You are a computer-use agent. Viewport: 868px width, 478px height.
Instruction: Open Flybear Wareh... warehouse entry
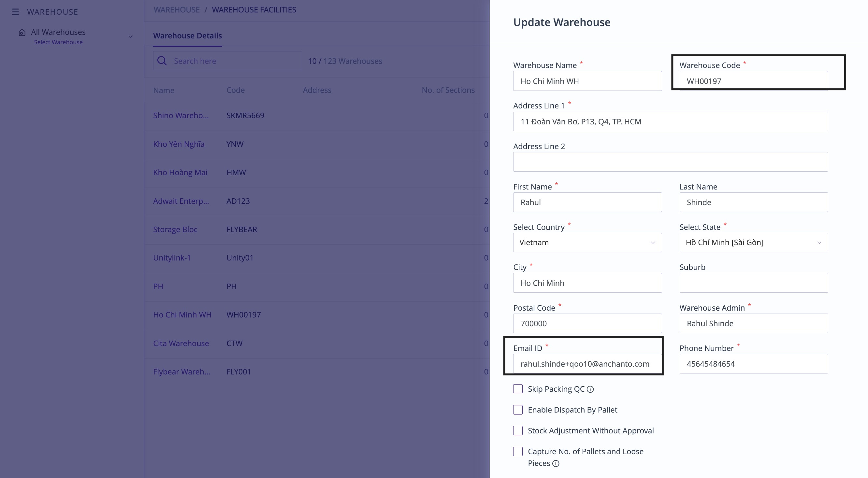click(x=181, y=372)
